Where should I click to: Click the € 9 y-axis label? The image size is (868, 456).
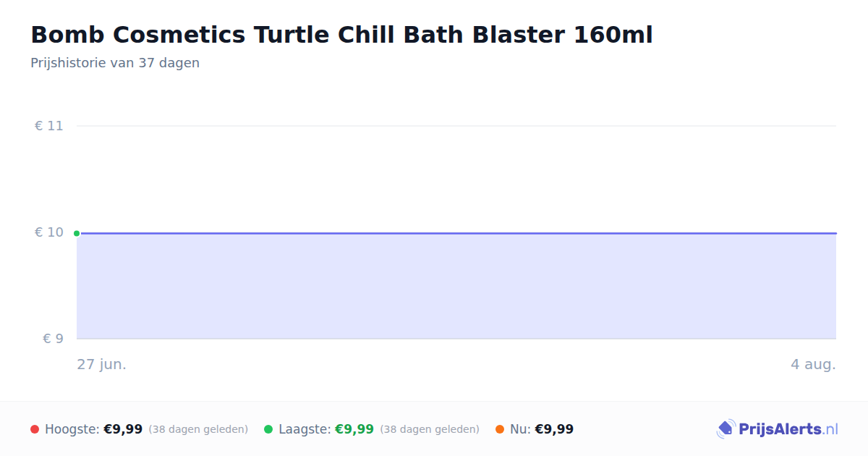pyautogui.click(x=53, y=339)
